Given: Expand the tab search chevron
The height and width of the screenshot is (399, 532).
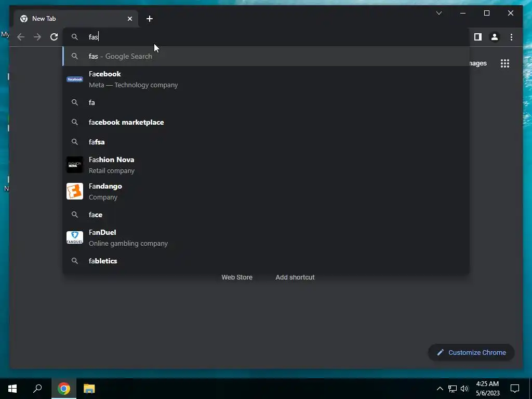Looking at the screenshot, I should coord(439,13).
